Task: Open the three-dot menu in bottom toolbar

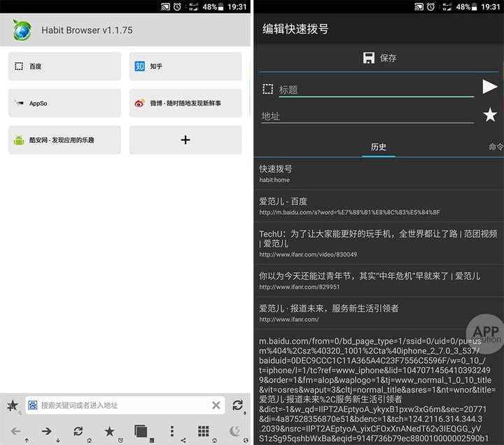Action: (x=172, y=431)
